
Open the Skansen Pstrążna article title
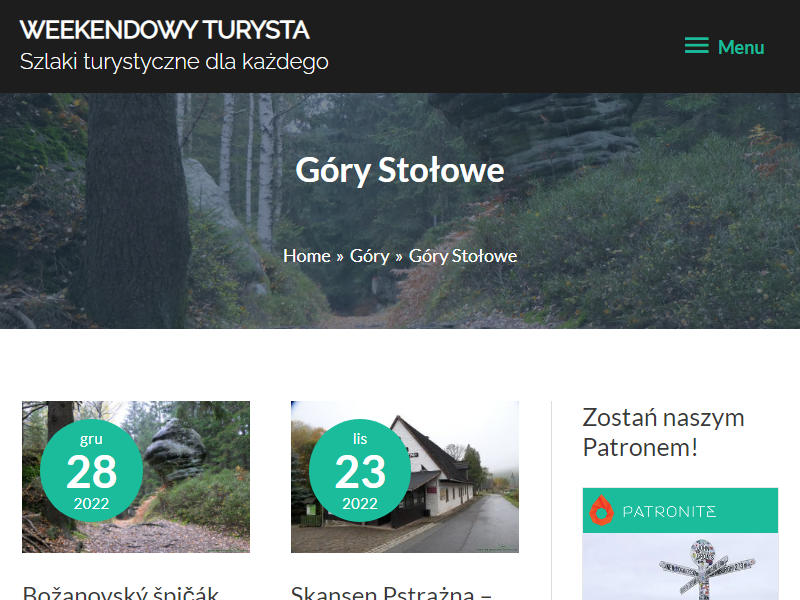(391, 593)
